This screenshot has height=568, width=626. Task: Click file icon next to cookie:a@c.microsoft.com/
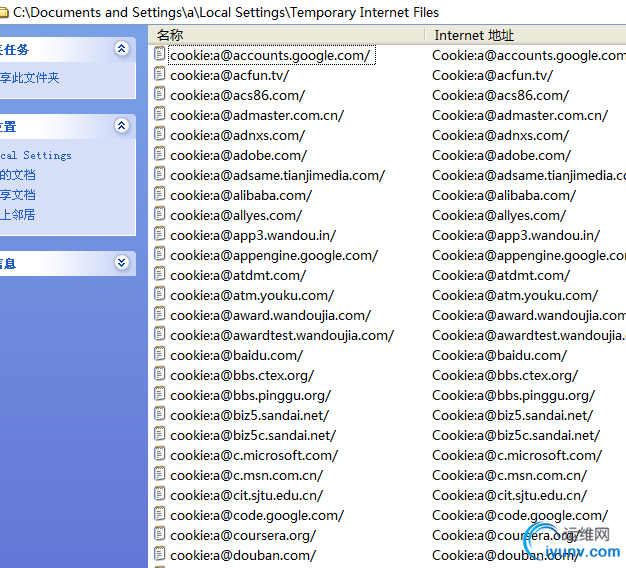160,453
